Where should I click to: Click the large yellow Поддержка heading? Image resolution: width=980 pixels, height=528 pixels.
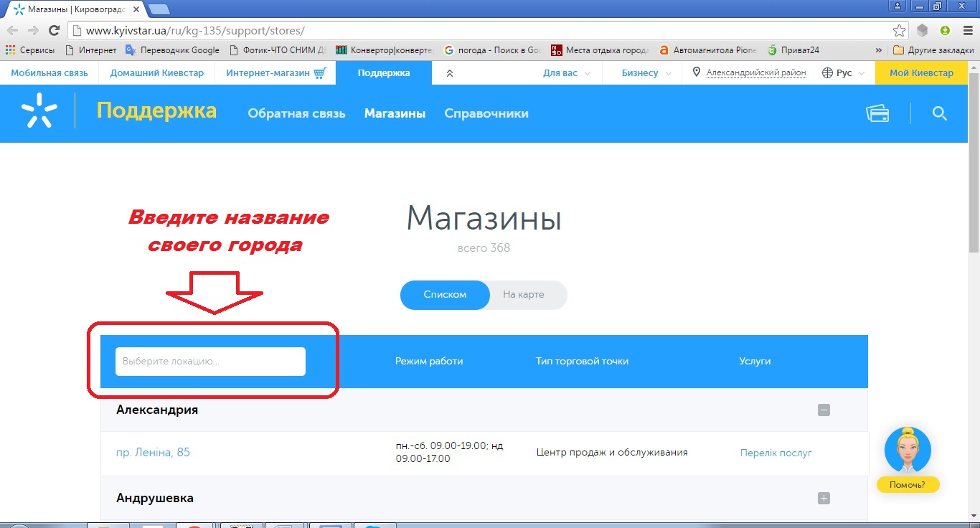coord(156,110)
